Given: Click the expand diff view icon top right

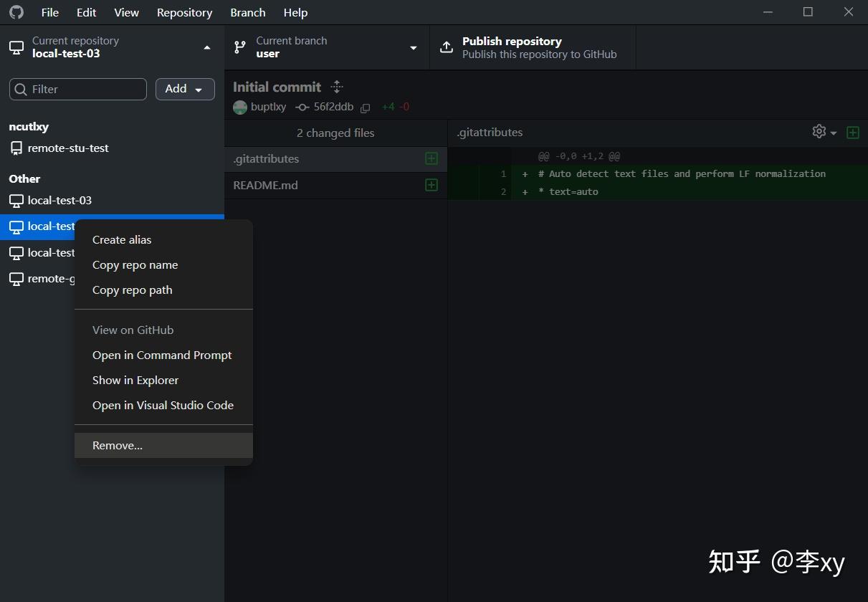Looking at the screenshot, I should (853, 132).
